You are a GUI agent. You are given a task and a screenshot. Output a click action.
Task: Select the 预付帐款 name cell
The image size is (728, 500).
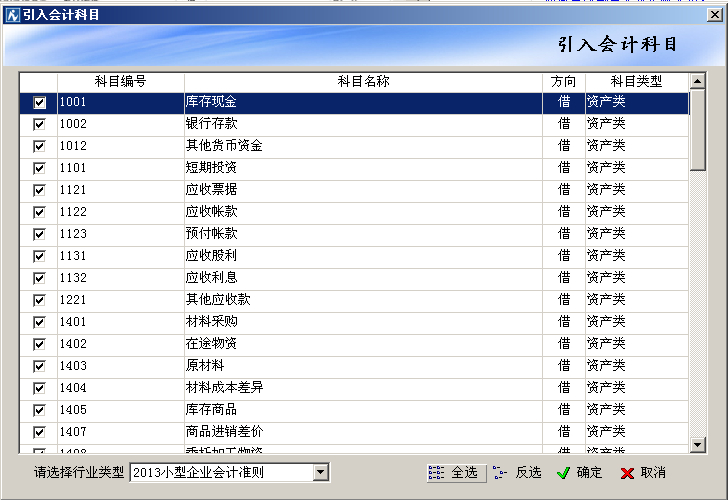[364, 234]
